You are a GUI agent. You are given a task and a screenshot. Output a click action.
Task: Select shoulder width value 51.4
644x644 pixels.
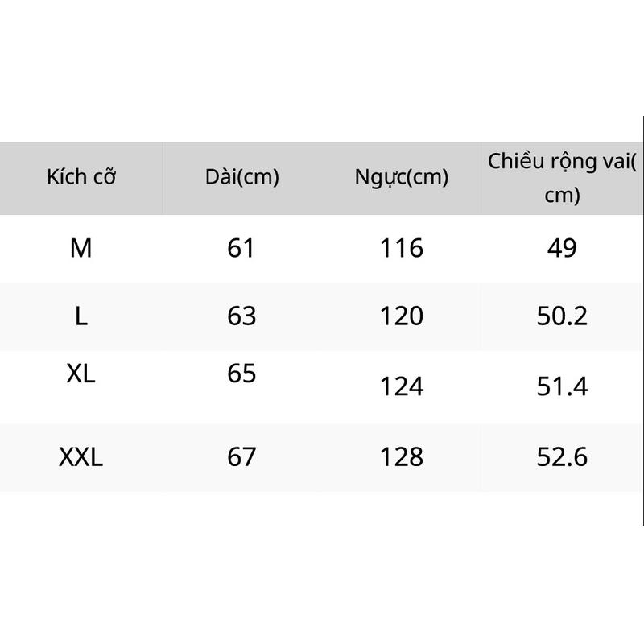[x=562, y=387]
